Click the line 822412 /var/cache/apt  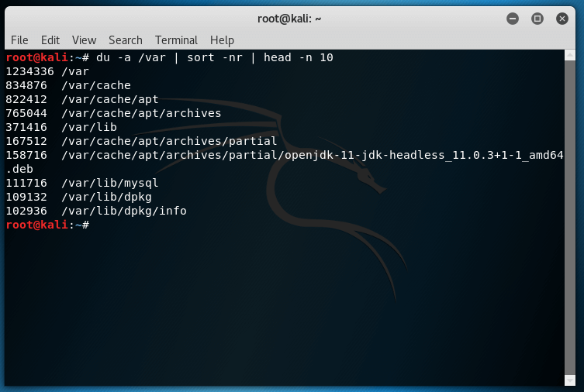tap(82, 99)
